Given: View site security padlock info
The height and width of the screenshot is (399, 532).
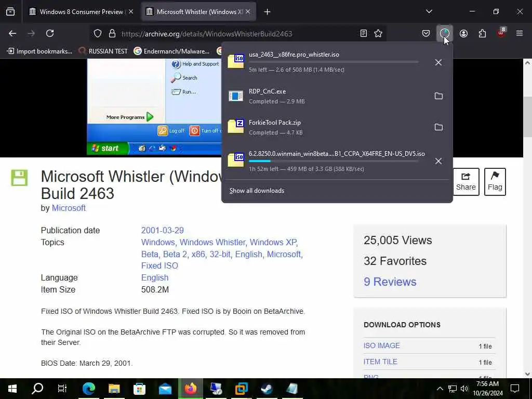Looking at the screenshot, I should (x=112, y=33).
